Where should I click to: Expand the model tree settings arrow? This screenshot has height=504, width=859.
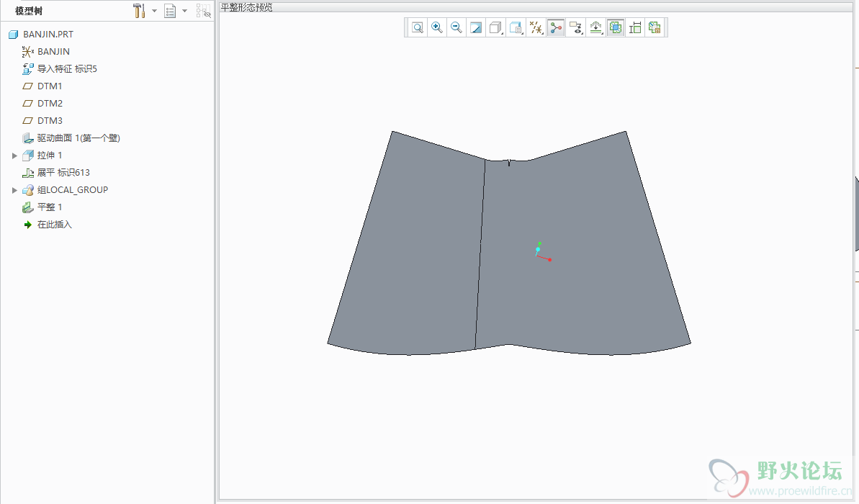point(155,11)
